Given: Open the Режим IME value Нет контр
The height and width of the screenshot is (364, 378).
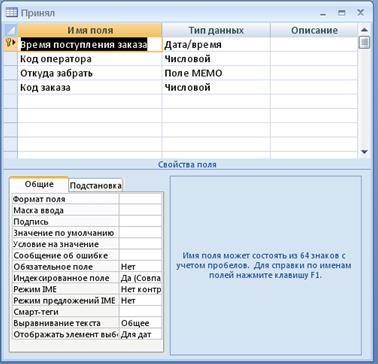Looking at the screenshot, I should tap(141, 289).
